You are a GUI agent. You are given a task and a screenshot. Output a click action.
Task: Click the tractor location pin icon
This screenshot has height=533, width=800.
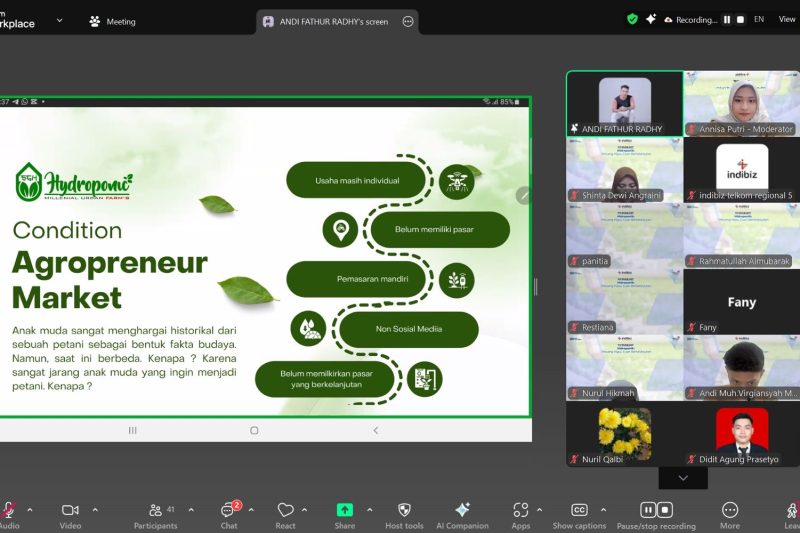click(x=340, y=230)
